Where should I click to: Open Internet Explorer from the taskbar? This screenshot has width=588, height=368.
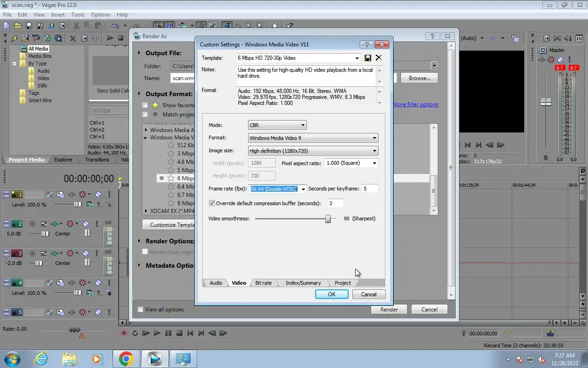[41, 359]
